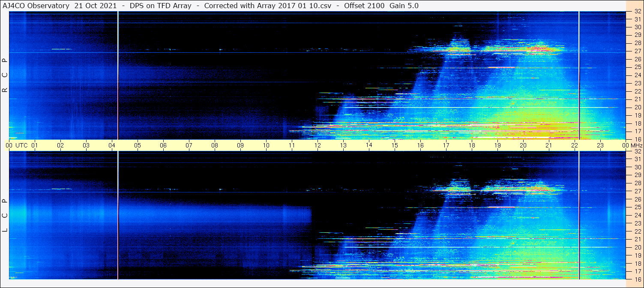Viewport: 644px width, 288px height.
Task: Select the '19' hour label on the time axis
Action: pos(497,145)
